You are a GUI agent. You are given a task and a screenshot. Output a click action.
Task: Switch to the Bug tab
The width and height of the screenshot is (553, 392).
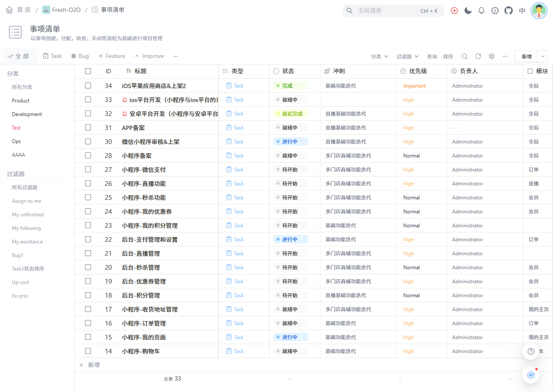[80, 55]
